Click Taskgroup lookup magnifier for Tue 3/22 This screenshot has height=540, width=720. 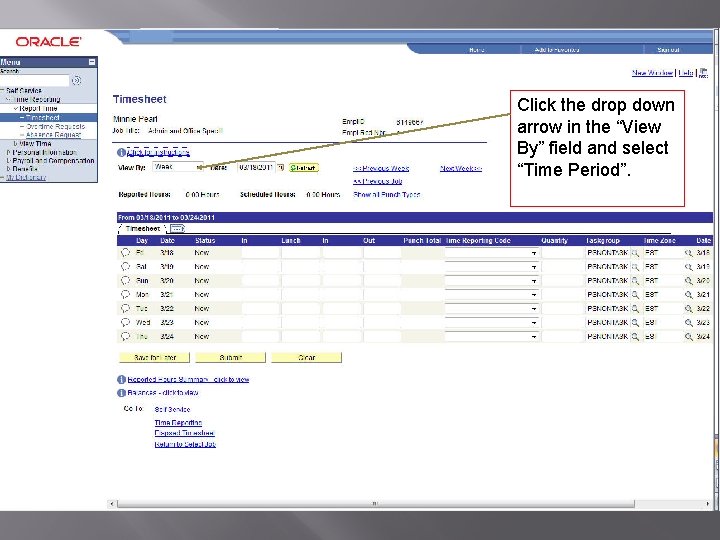tap(635, 309)
